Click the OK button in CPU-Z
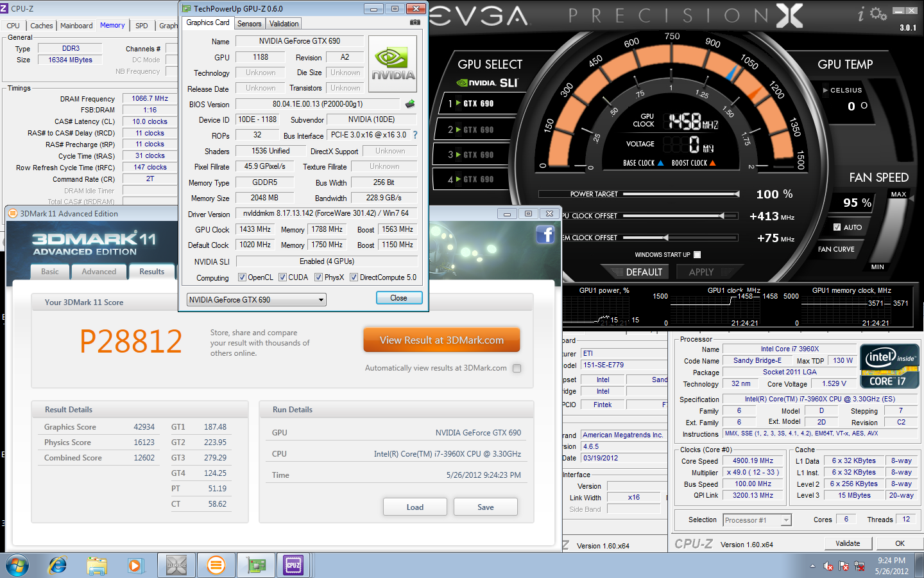The width and height of the screenshot is (924, 578). 900,543
